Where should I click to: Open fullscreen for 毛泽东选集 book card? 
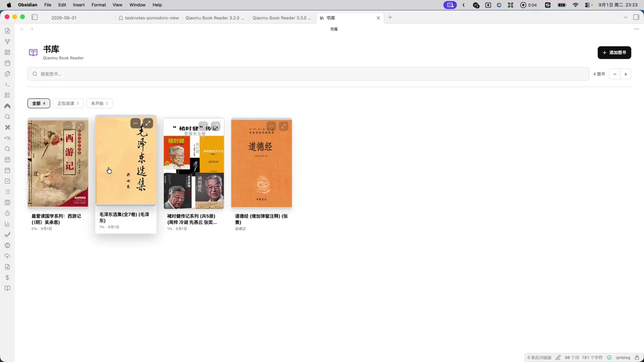pyautogui.click(x=147, y=123)
